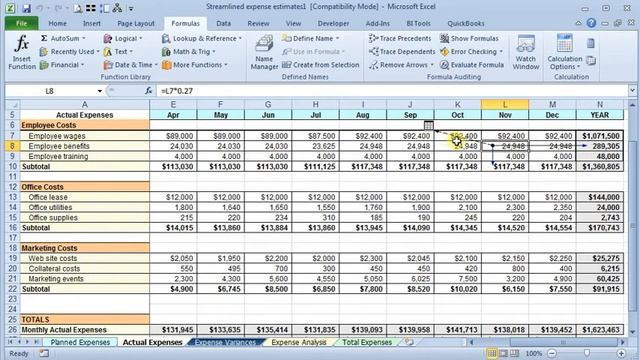Click Create from Selection
The image size is (640, 360).
320,65
